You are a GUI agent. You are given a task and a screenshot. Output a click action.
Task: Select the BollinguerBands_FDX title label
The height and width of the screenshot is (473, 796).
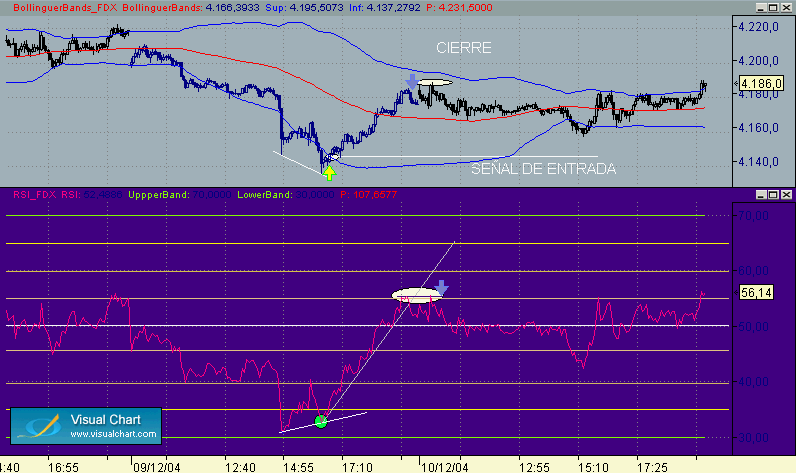click(65, 8)
